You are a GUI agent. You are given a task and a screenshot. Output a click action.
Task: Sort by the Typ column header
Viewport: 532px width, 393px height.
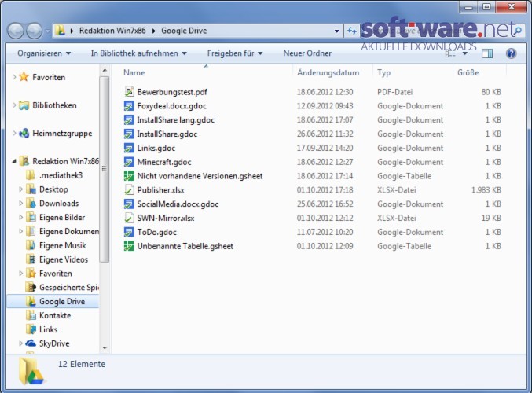tap(413, 72)
